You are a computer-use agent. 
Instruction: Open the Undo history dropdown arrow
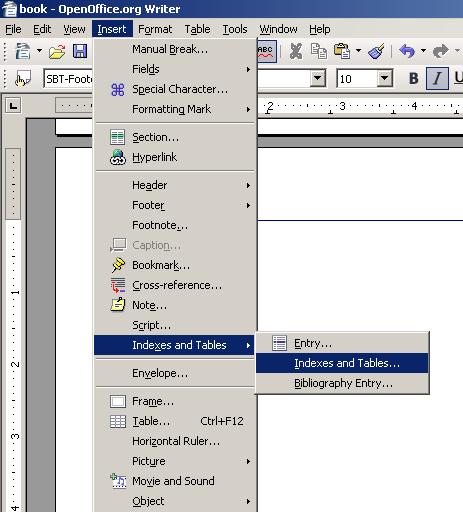pos(423,51)
